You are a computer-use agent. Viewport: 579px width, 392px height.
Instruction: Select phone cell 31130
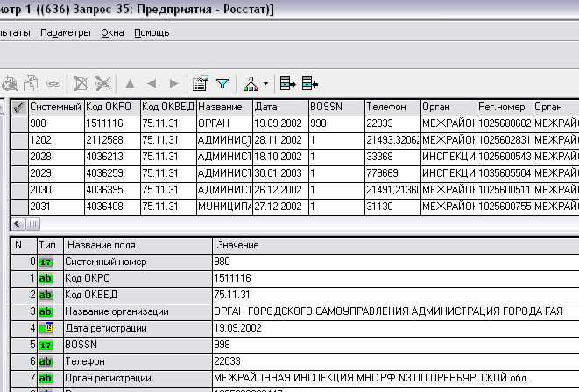coord(393,206)
